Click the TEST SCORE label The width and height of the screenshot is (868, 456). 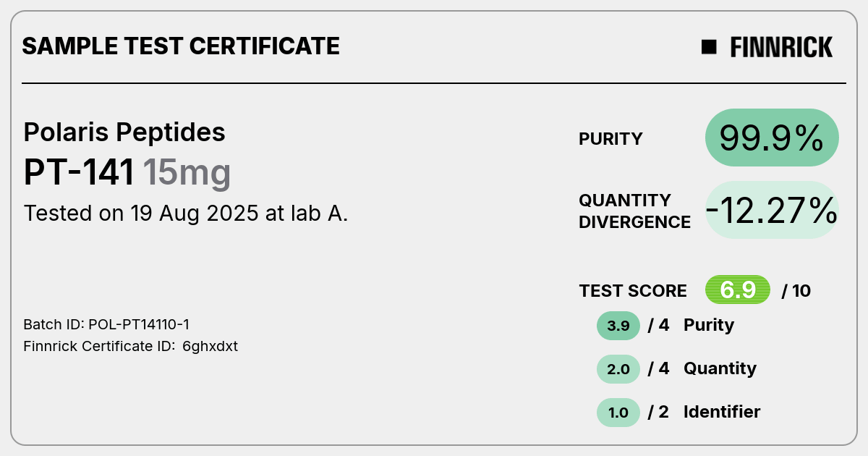pyautogui.click(x=633, y=291)
